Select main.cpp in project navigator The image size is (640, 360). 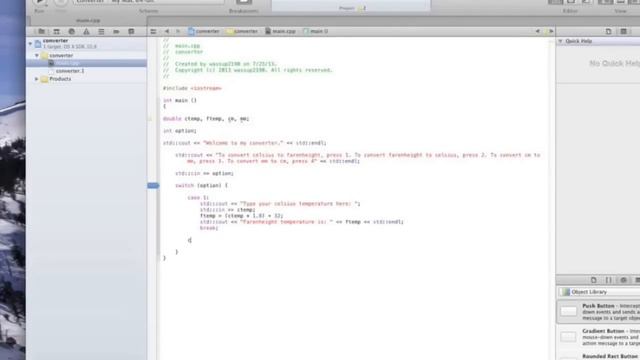pos(87,63)
